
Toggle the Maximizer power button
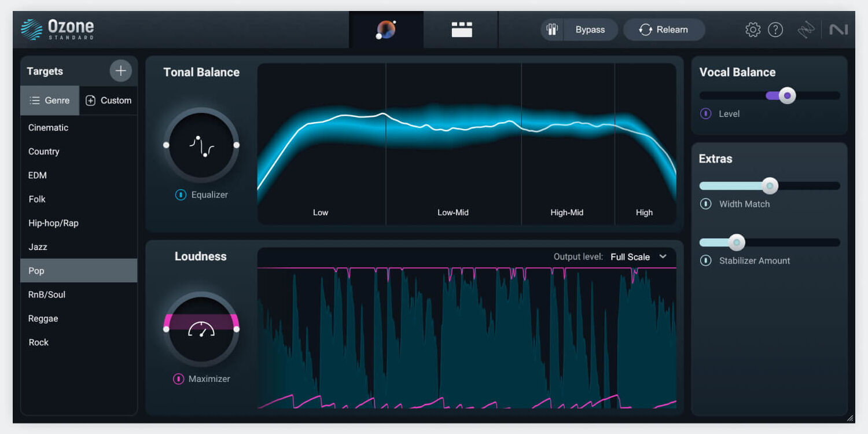pyautogui.click(x=179, y=379)
